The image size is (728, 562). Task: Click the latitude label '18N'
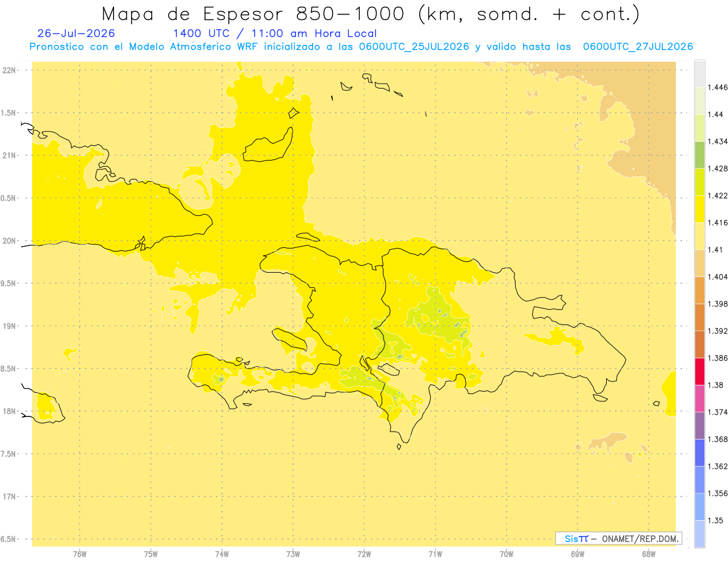[x=8, y=412]
